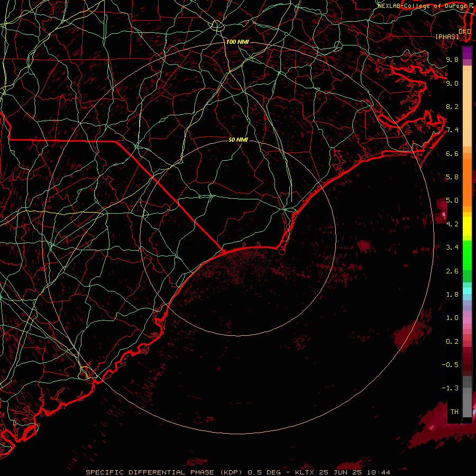Click the 25 JUN 25 10:44 timestamp
The width and height of the screenshot is (476, 476).
tap(354, 472)
